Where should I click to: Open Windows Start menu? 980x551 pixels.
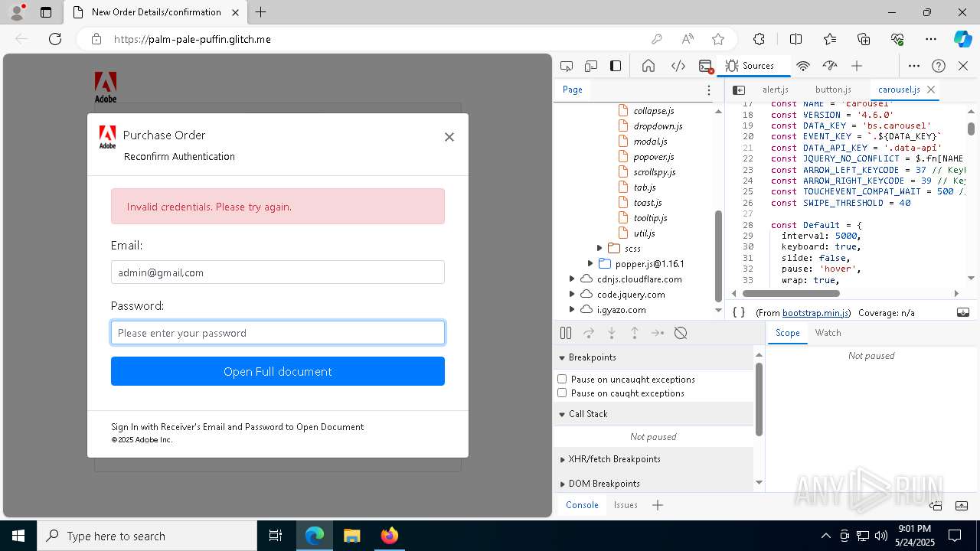click(18, 536)
